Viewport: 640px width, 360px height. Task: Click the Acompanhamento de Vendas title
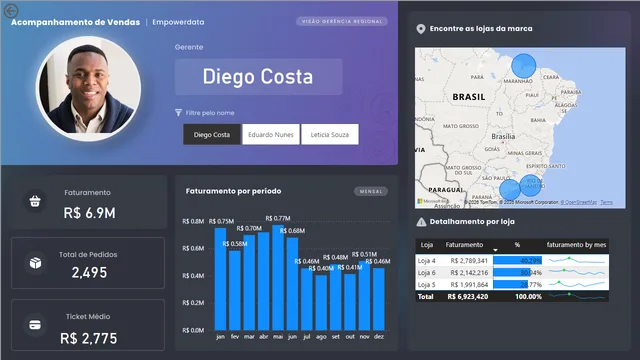point(76,22)
